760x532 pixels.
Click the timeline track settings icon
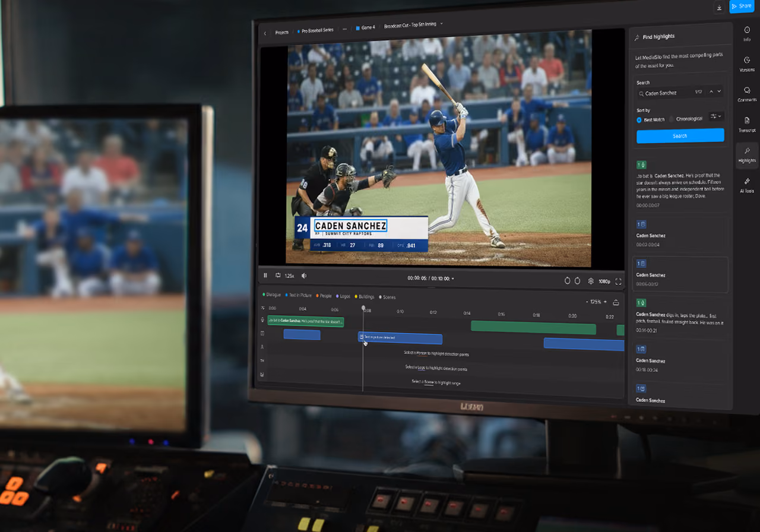click(x=263, y=308)
